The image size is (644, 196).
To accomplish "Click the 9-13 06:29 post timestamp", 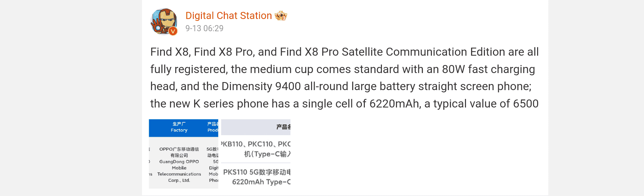I will (x=204, y=28).
